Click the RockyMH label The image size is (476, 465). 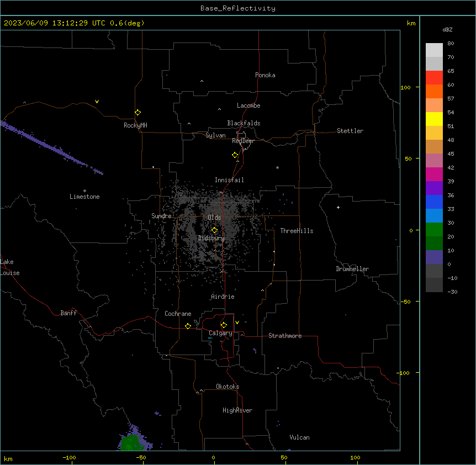click(135, 125)
